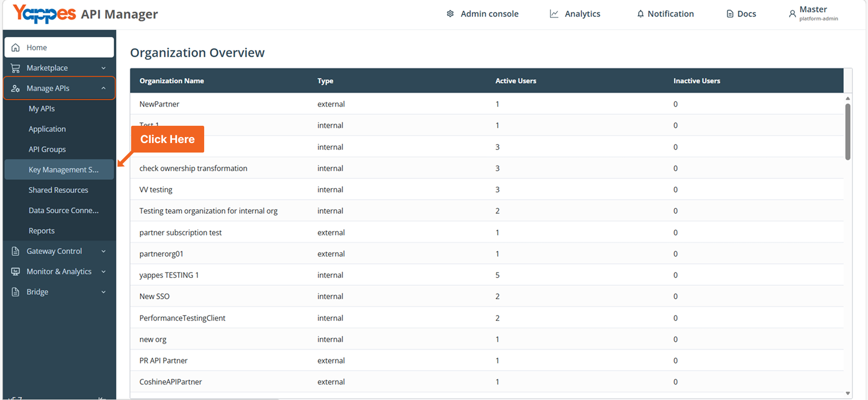The image size is (868, 400).
Task: Open the Notification link
Action: point(665,14)
